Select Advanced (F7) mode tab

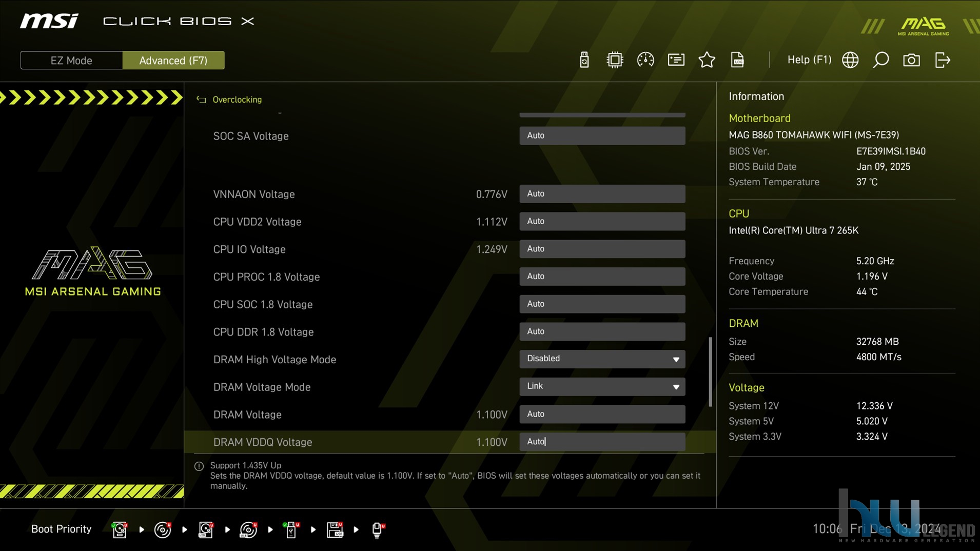[x=173, y=61]
